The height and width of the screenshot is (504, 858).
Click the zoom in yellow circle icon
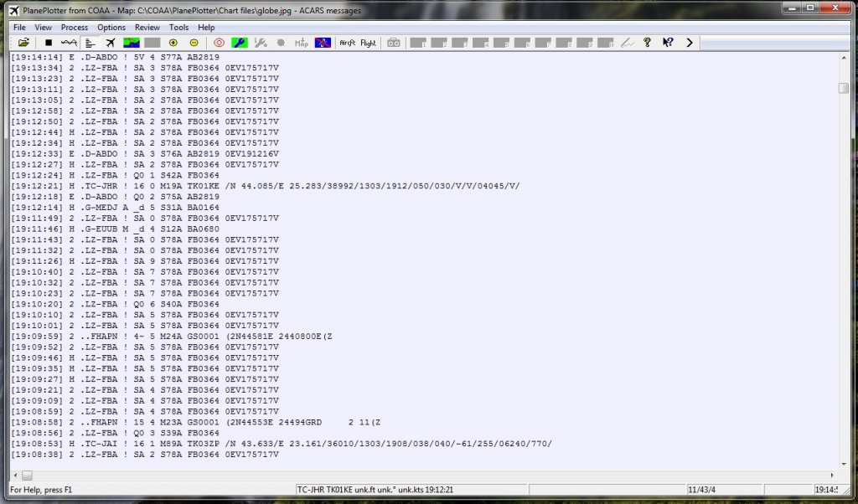tap(173, 43)
